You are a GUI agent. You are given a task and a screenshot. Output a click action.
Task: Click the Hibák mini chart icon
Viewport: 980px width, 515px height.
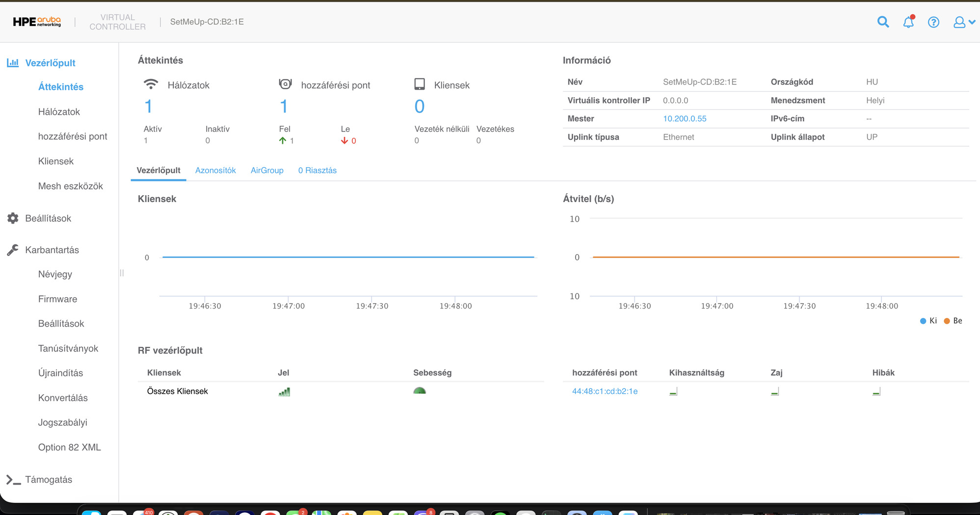point(876,391)
